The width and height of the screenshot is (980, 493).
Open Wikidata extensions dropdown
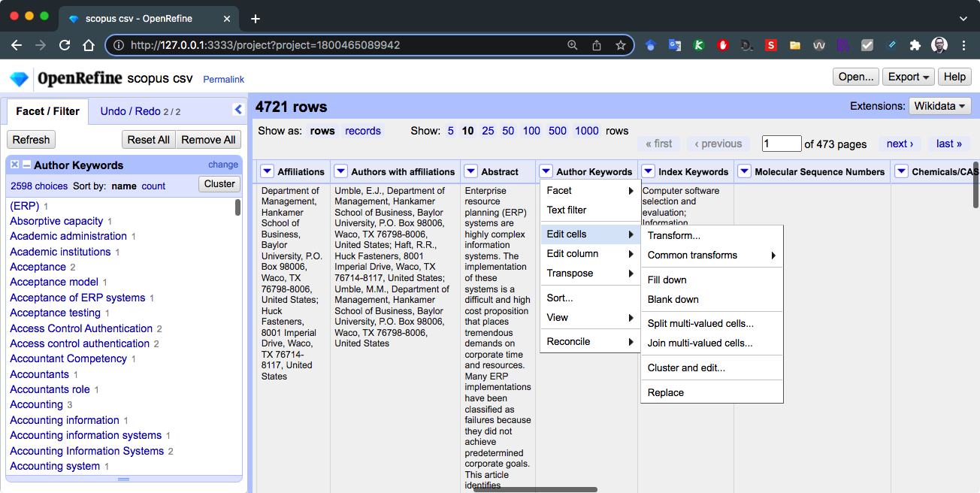tap(940, 106)
